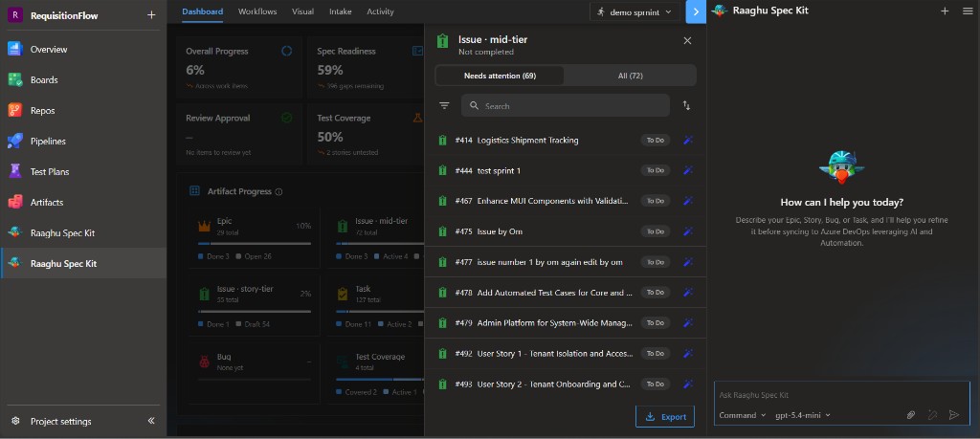Click the magic wand for #414

pos(688,140)
